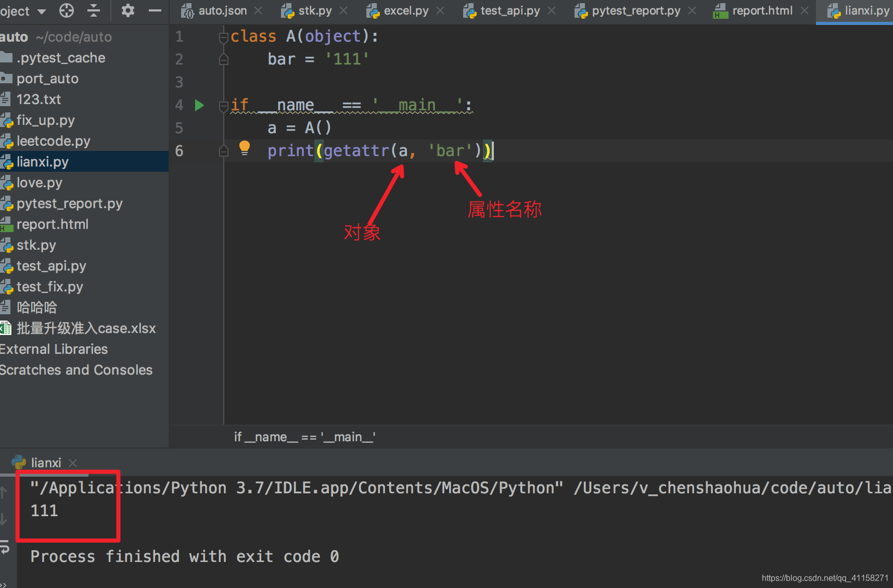Click the green run gutter arrow on line 4
The image size is (893, 588).
click(199, 106)
